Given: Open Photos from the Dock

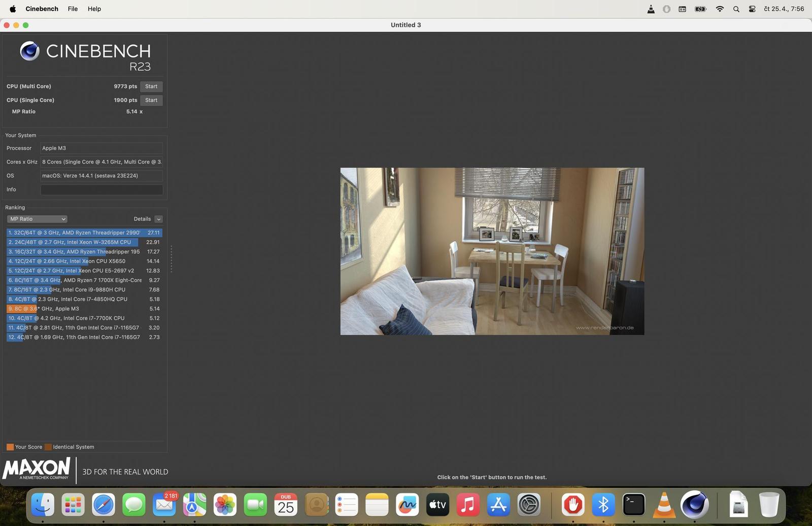Looking at the screenshot, I should coord(225,505).
